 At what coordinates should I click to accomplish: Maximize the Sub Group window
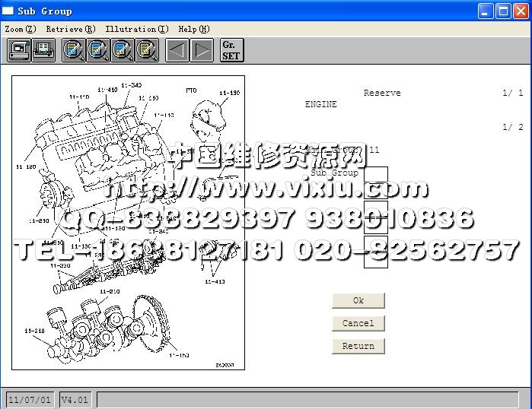[503, 11]
